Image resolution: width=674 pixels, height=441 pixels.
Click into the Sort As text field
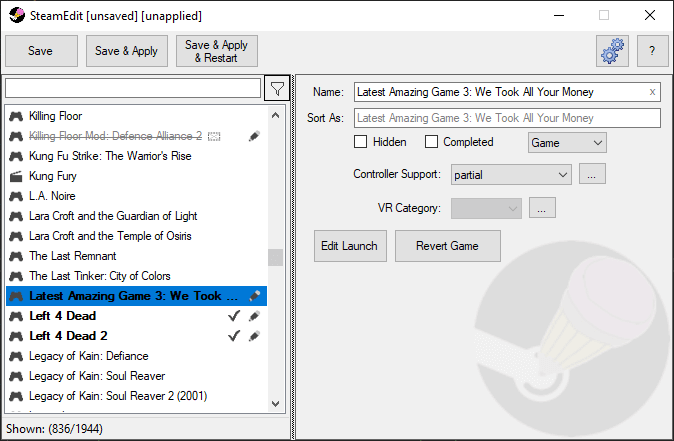pos(507,118)
